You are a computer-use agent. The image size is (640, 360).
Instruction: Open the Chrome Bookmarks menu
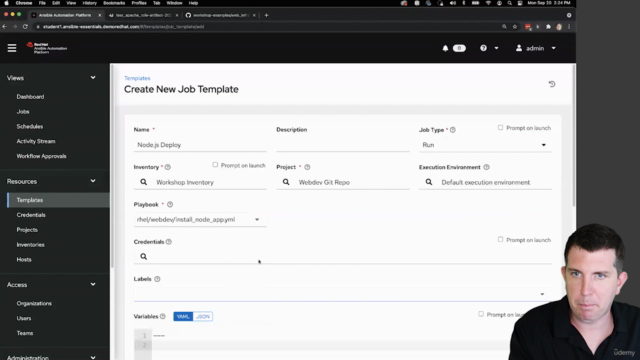[x=114, y=3]
